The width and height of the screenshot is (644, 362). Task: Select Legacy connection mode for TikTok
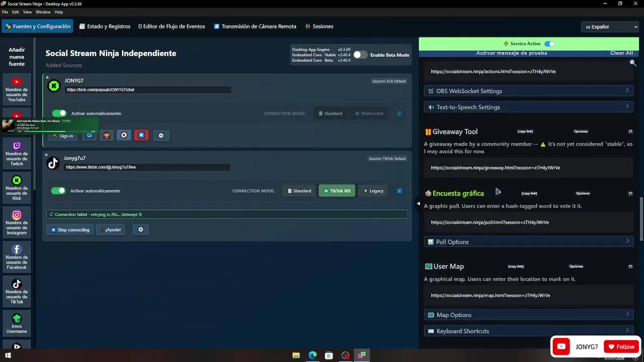[x=373, y=191]
